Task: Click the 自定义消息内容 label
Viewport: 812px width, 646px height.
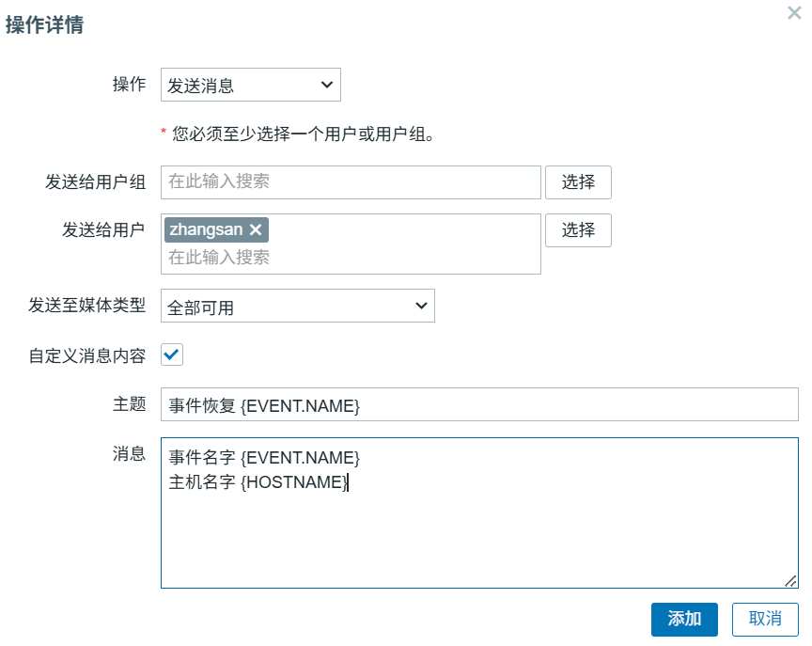Action: coord(87,355)
